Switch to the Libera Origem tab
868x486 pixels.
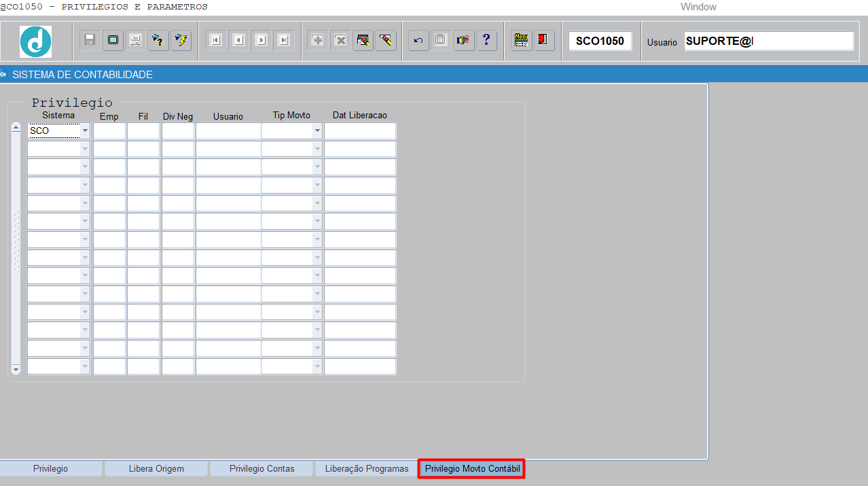coord(156,469)
